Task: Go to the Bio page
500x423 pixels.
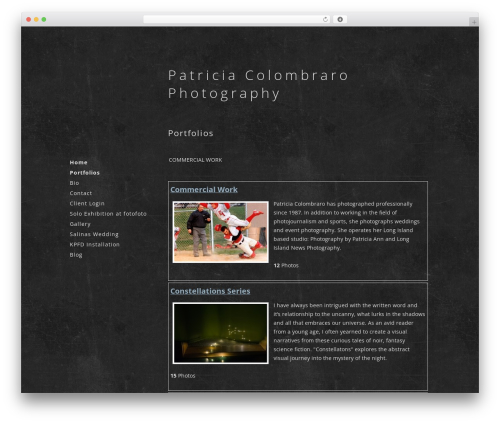Action: tap(74, 183)
